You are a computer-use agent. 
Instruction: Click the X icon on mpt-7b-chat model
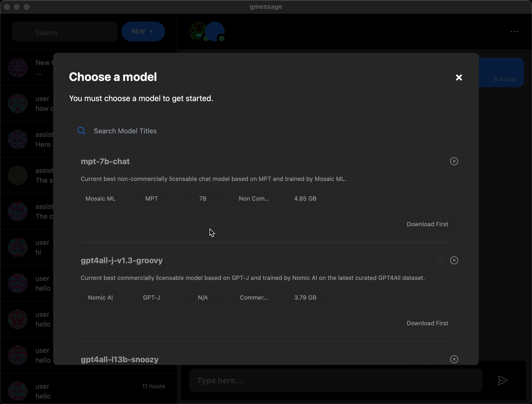pyautogui.click(x=454, y=161)
